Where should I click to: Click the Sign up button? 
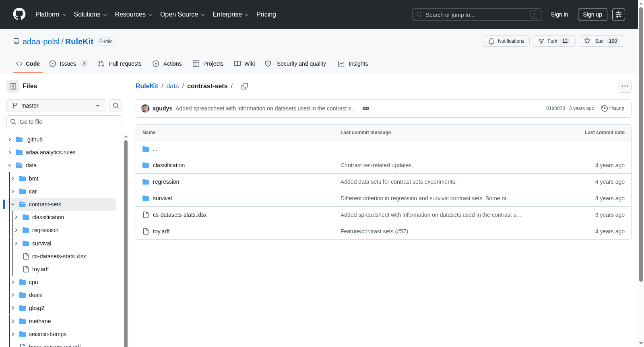click(592, 15)
